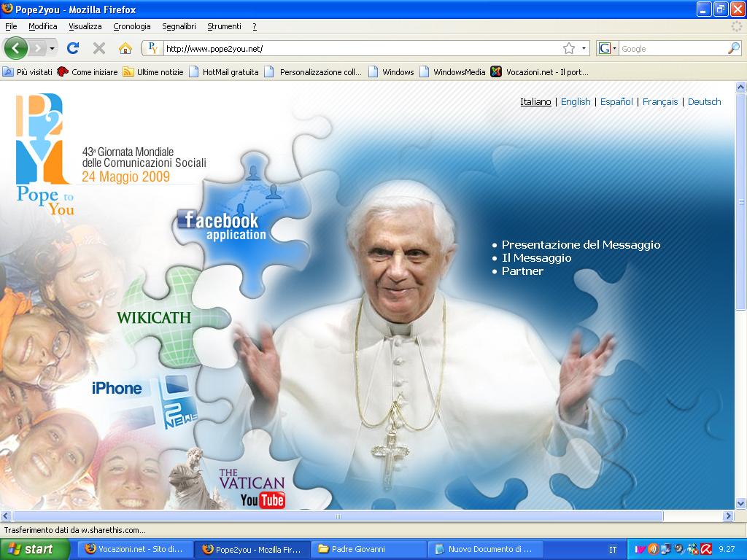Click the site favicon in the address bar
The image size is (747, 560).
(153, 48)
